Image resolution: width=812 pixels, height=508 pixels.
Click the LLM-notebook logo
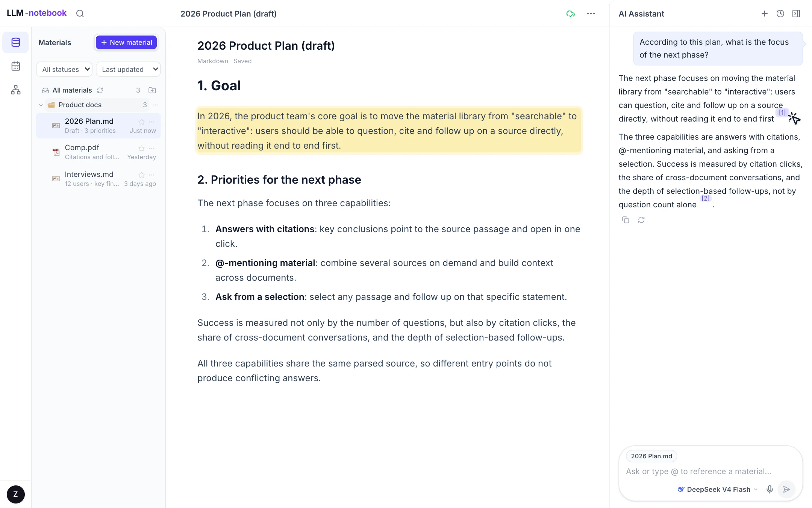click(x=36, y=13)
